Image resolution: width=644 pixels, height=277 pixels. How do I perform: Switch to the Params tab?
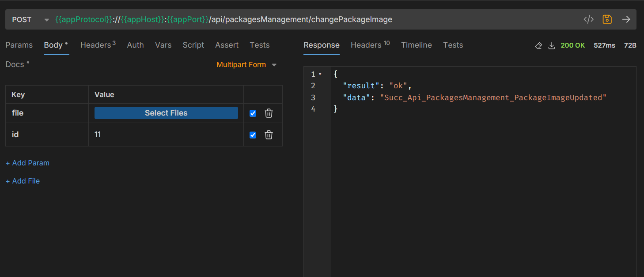pos(19,45)
